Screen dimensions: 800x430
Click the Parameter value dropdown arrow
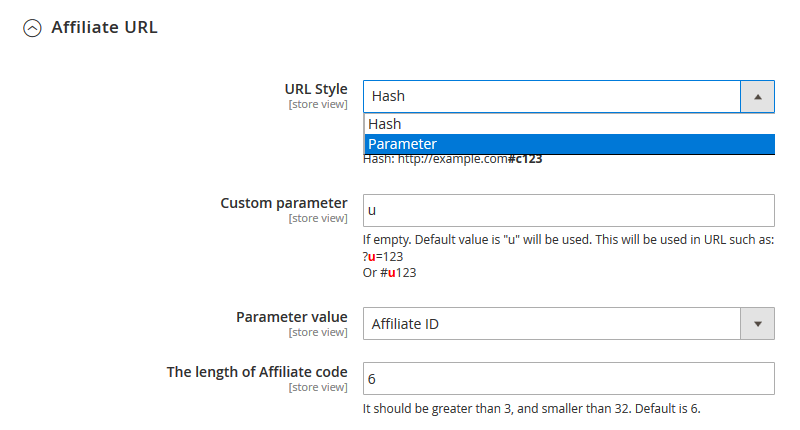tap(757, 324)
